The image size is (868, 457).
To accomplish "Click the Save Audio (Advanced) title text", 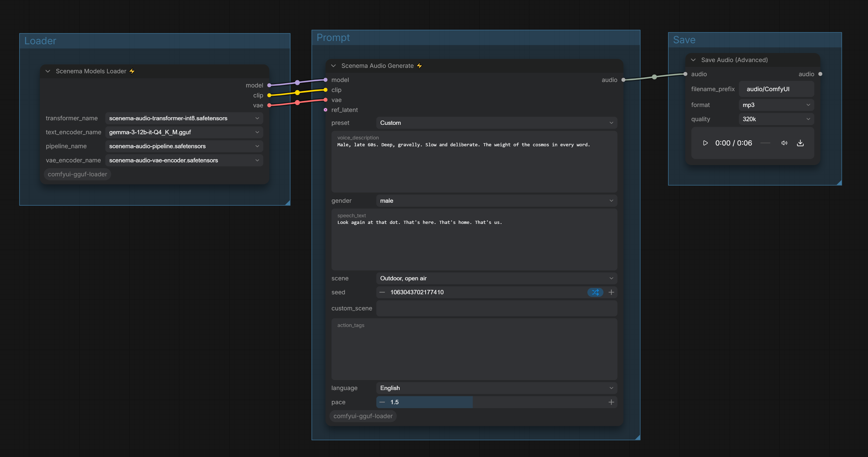I will pos(734,60).
